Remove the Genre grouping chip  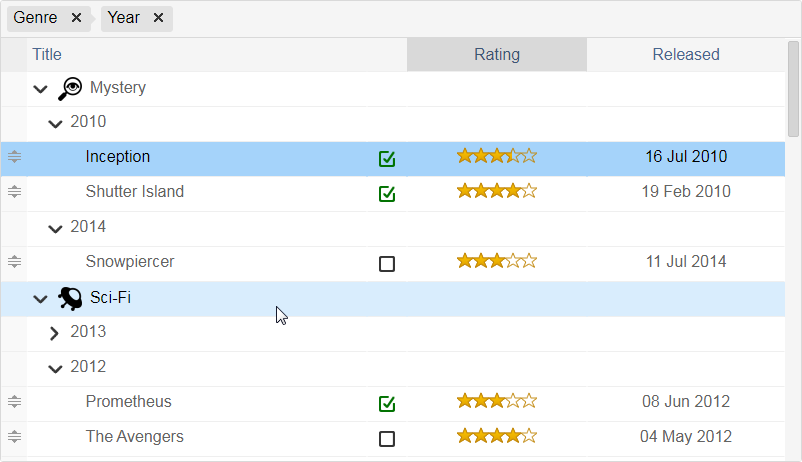76,18
